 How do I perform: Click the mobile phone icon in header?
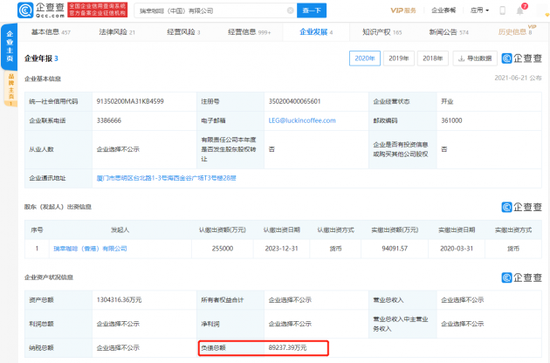pyautogui.click(x=502, y=11)
